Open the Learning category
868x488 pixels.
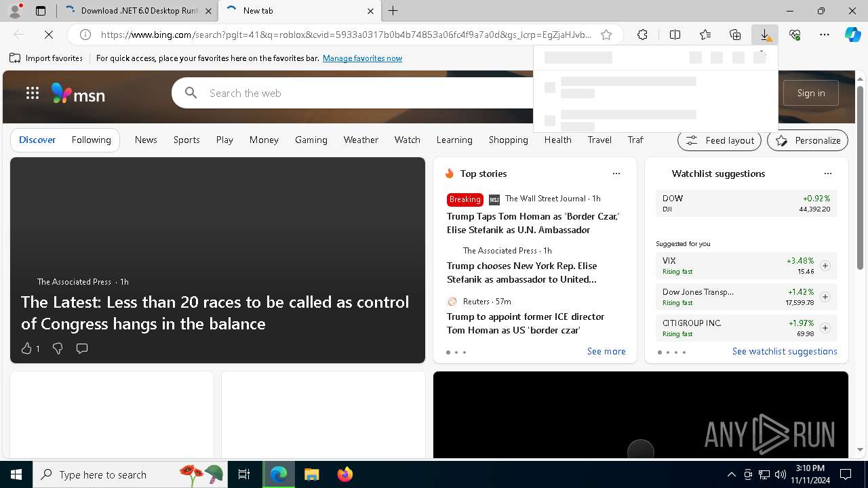[x=454, y=140]
